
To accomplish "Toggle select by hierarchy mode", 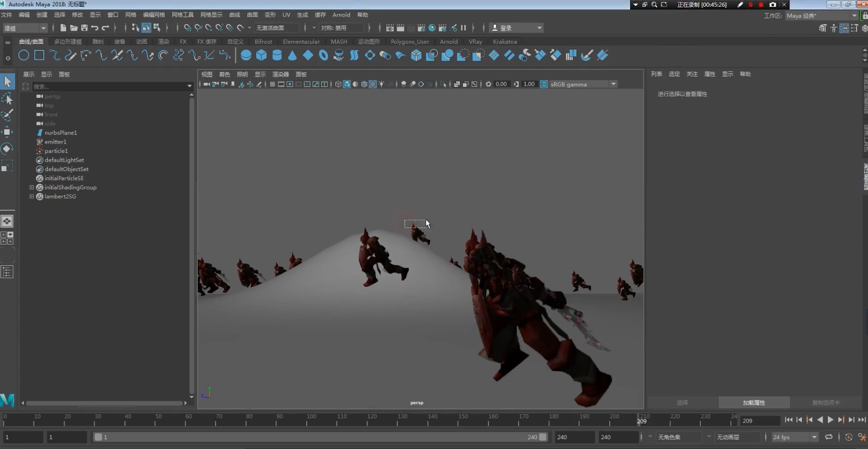I will click(135, 28).
